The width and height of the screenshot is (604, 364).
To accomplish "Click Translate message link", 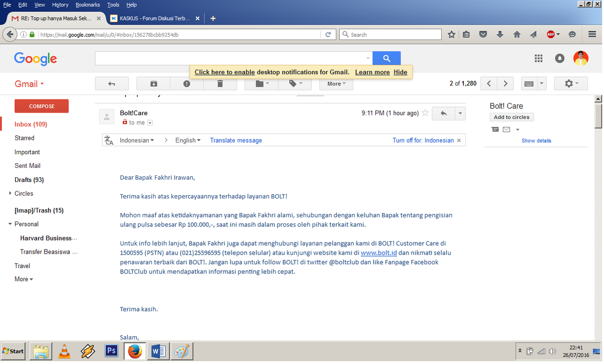I will [x=236, y=140].
